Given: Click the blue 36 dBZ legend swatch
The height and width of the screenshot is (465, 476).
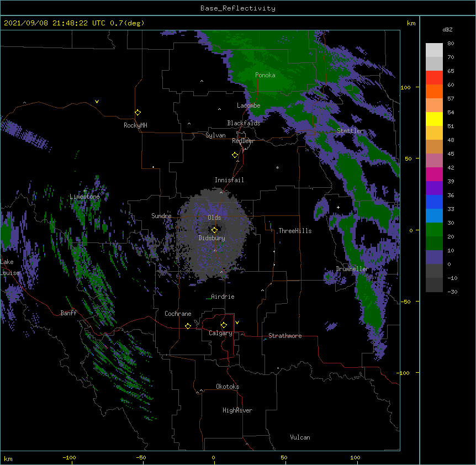Looking at the screenshot, I should pos(434,202).
